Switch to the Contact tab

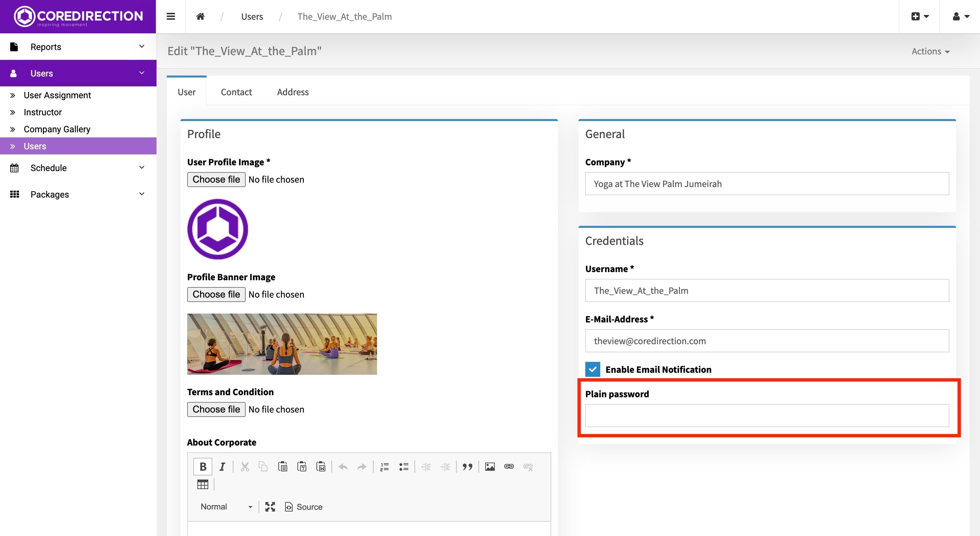click(x=236, y=92)
